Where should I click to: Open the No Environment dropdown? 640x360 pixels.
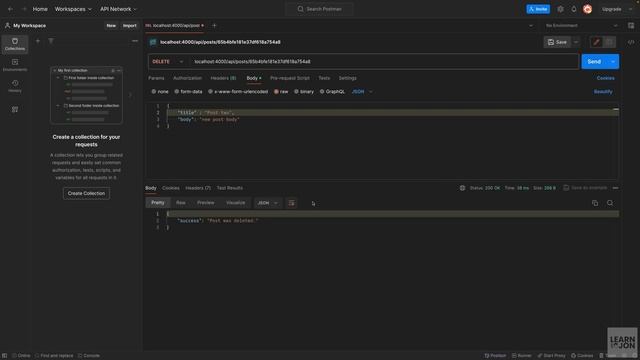581,25
